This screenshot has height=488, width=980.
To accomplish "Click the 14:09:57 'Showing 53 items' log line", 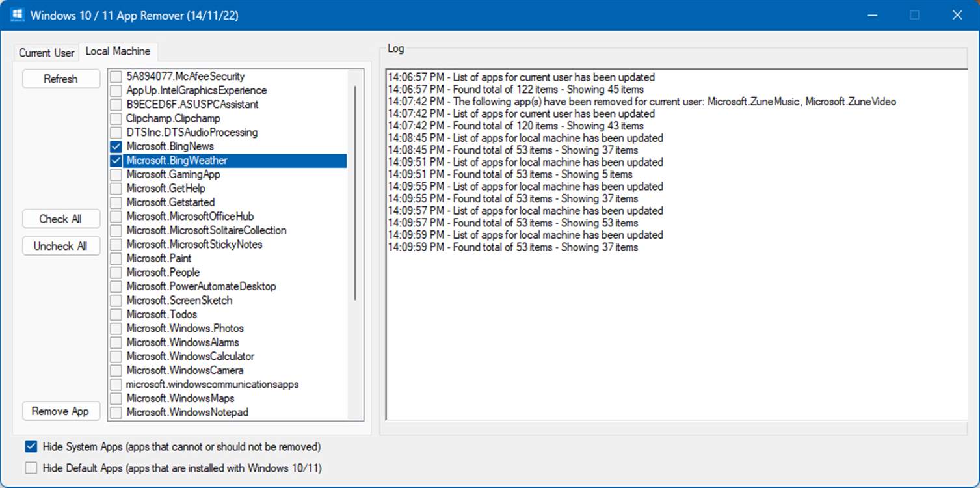I will pos(513,223).
